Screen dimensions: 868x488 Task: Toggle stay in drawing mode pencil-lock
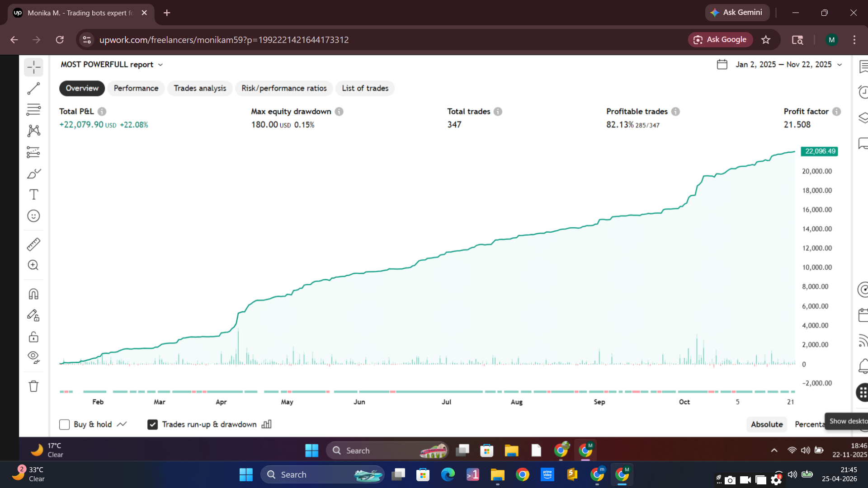[x=33, y=315]
